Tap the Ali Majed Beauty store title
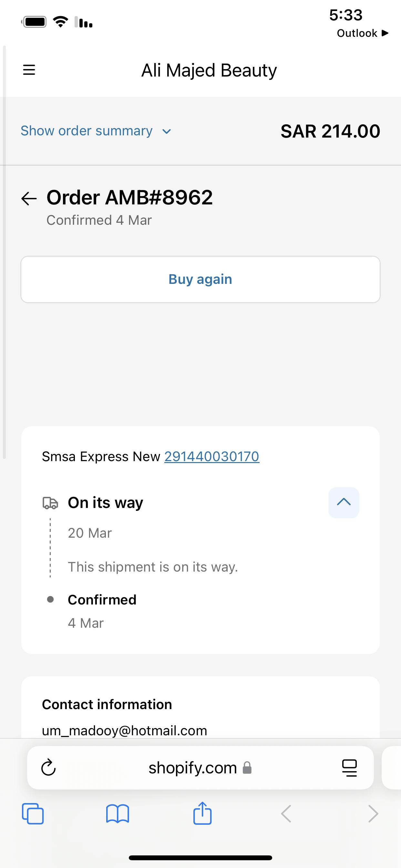The width and height of the screenshot is (401, 868). click(209, 70)
